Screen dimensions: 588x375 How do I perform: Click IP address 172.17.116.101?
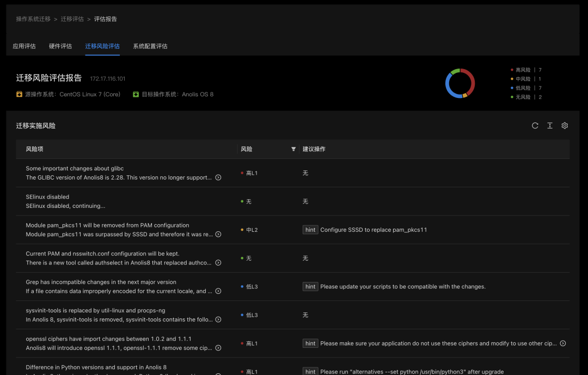[x=108, y=79]
